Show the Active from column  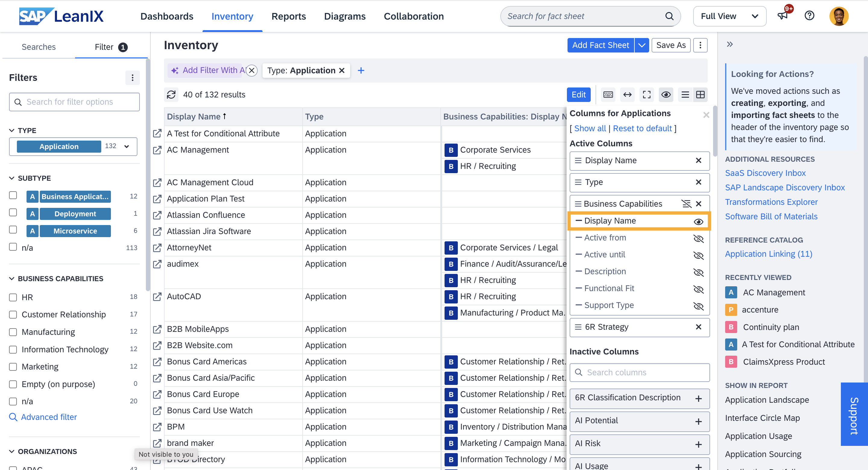click(698, 238)
